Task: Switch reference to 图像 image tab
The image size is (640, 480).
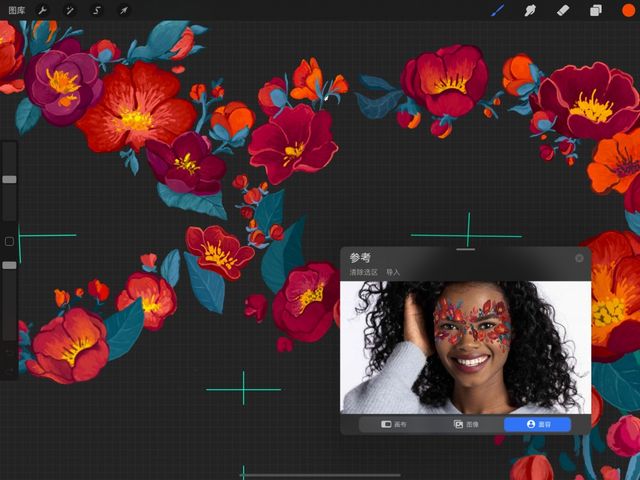Action: pyautogui.click(x=466, y=424)
